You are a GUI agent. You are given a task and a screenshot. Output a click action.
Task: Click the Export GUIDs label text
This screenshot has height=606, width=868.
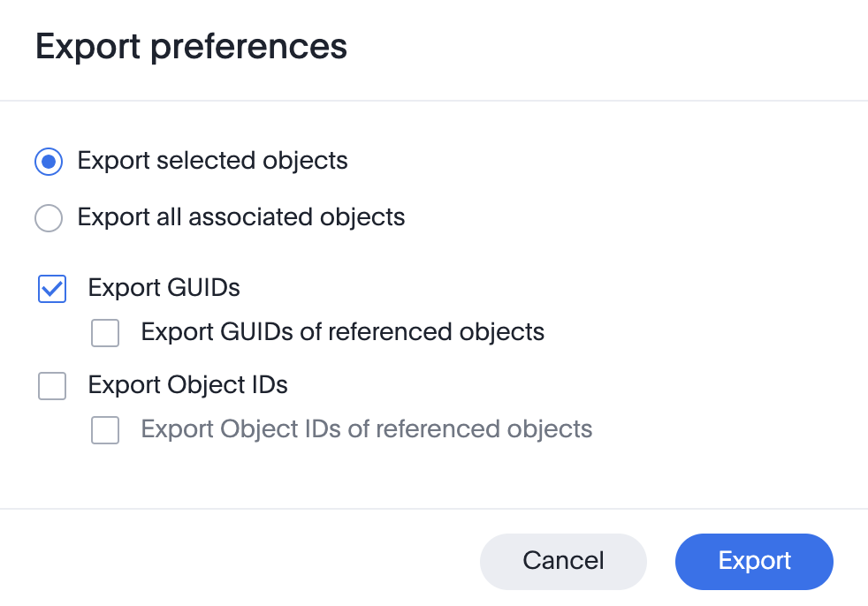pos(163,288)
